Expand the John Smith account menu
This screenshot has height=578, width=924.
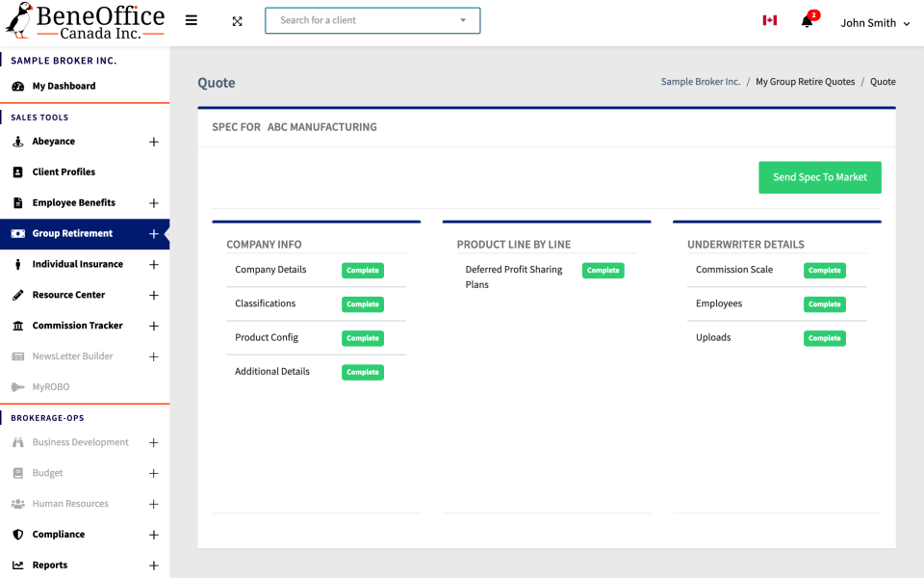tap(874, 22)
